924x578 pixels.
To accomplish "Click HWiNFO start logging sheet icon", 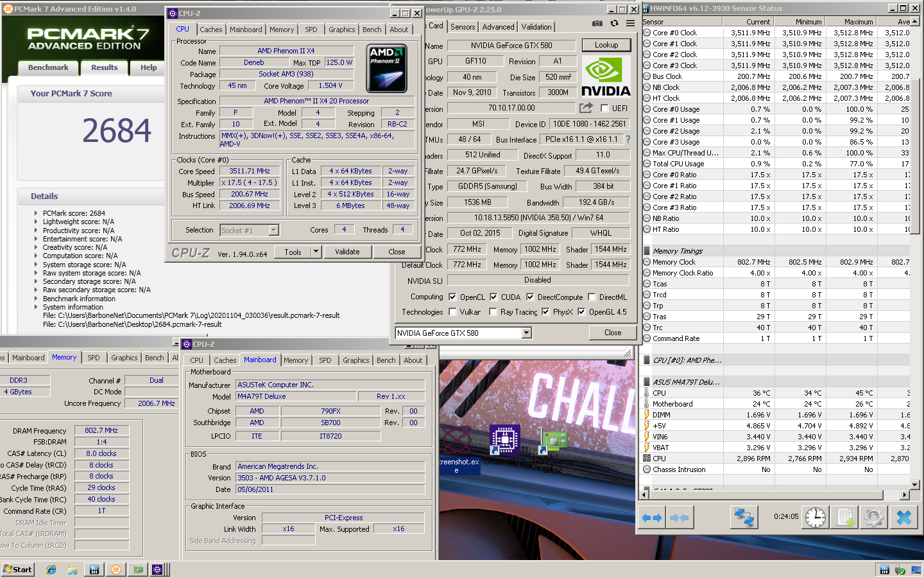I will (x=845, y=518).
